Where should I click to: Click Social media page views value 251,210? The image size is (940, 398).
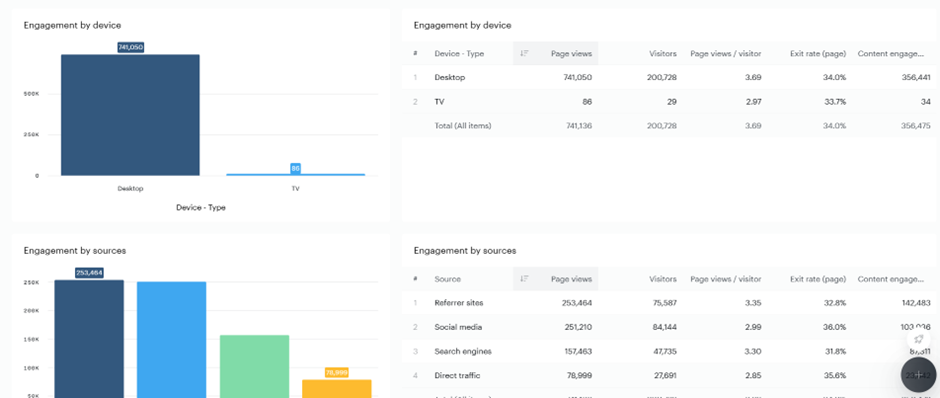[577, 327]
